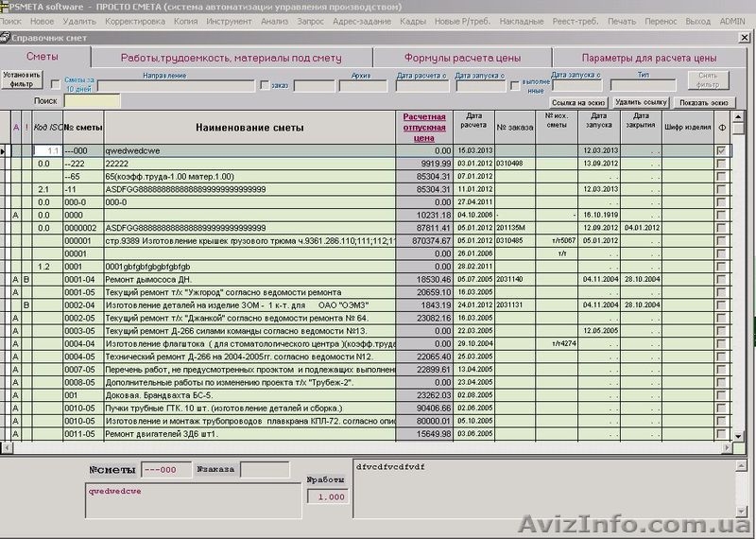Click the 'Показать эскиз' button
The height and width of the screenshot is (539, 756).
coord(703,101)
